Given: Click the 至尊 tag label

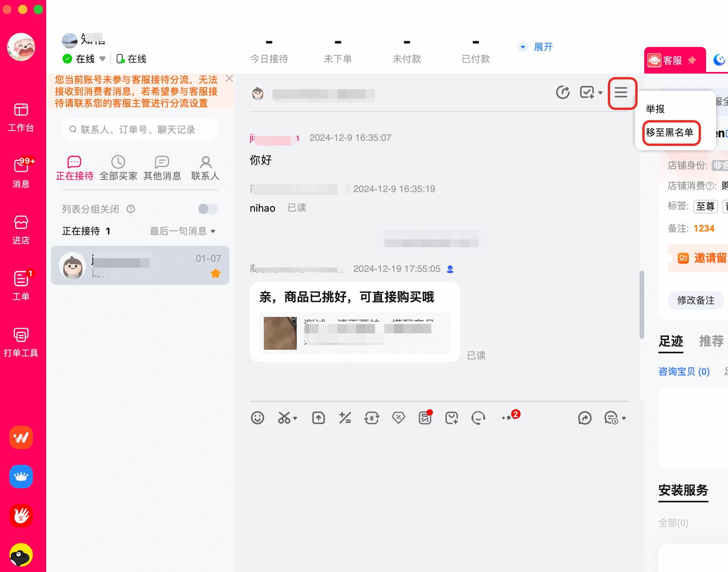Looking at the screenshot, I should 705,206.
